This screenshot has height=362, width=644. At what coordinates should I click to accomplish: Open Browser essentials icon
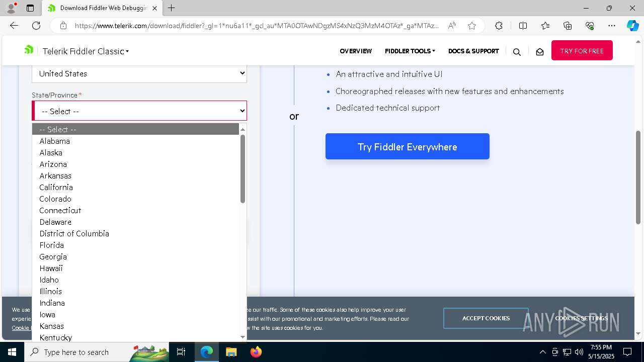pyautogui.click(x=590, y=26)
